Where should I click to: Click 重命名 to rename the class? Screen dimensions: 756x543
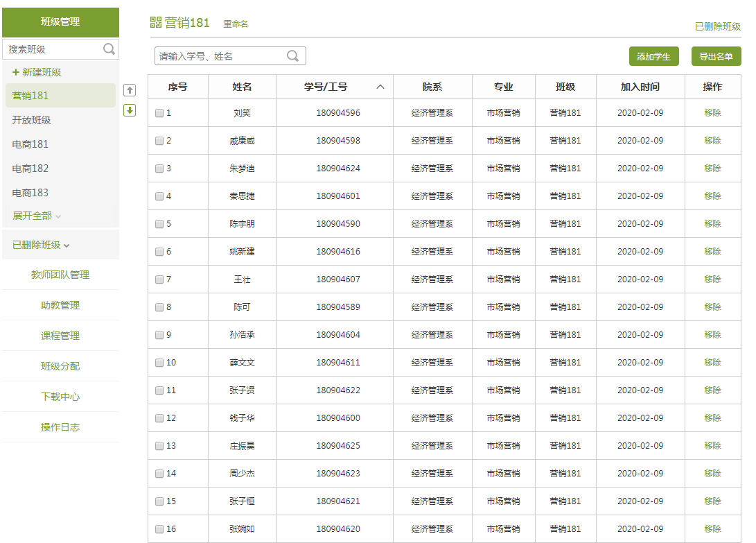click(x=236, y=24)
